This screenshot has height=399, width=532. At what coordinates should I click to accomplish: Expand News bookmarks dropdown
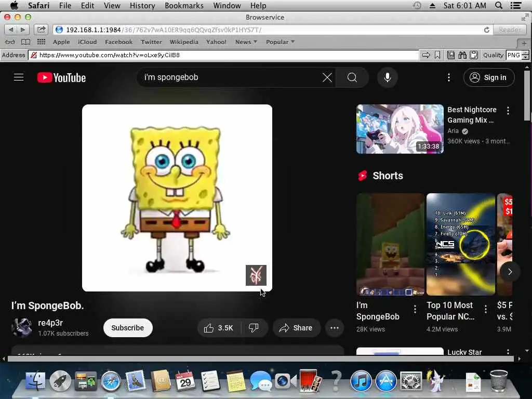(x=246, y=42)
